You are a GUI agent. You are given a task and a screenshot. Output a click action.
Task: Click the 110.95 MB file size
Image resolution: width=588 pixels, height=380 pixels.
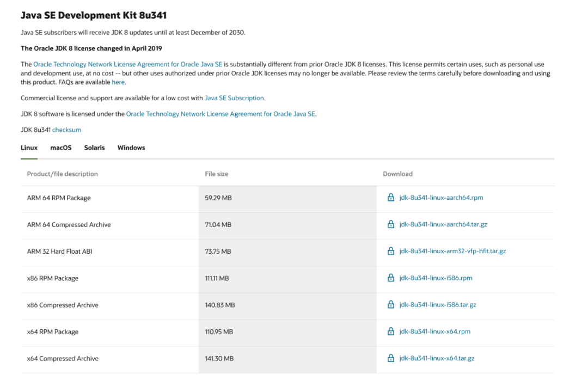coord(219,332)
